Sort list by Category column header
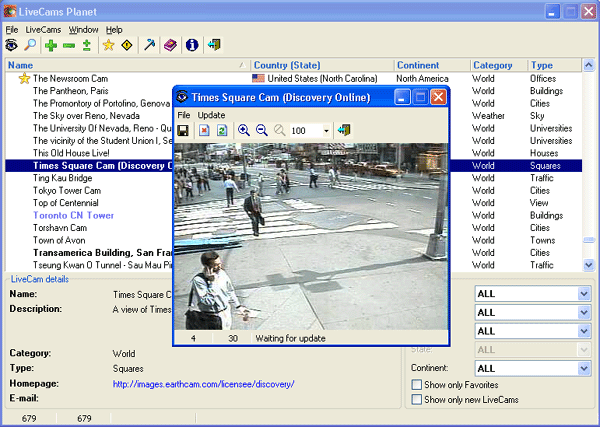600x427 pixels. coord(499,65)
